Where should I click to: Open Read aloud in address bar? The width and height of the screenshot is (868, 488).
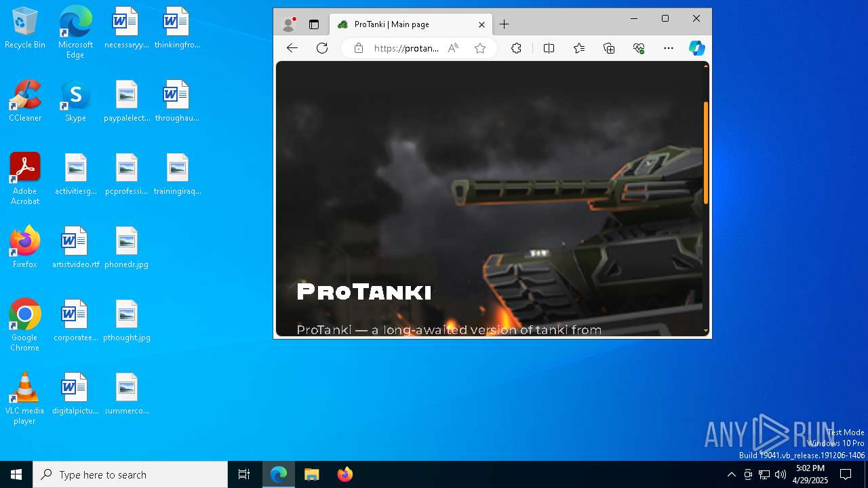[x=453, y=48]
